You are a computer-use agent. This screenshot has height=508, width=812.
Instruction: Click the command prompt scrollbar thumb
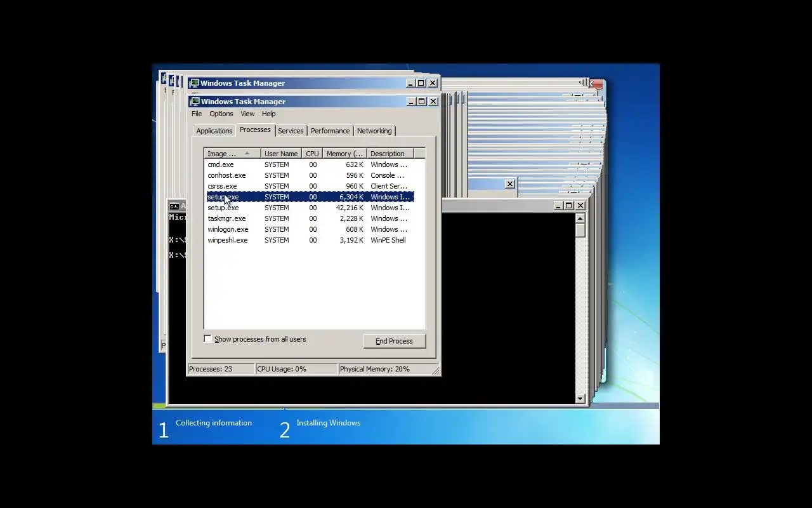580,231
